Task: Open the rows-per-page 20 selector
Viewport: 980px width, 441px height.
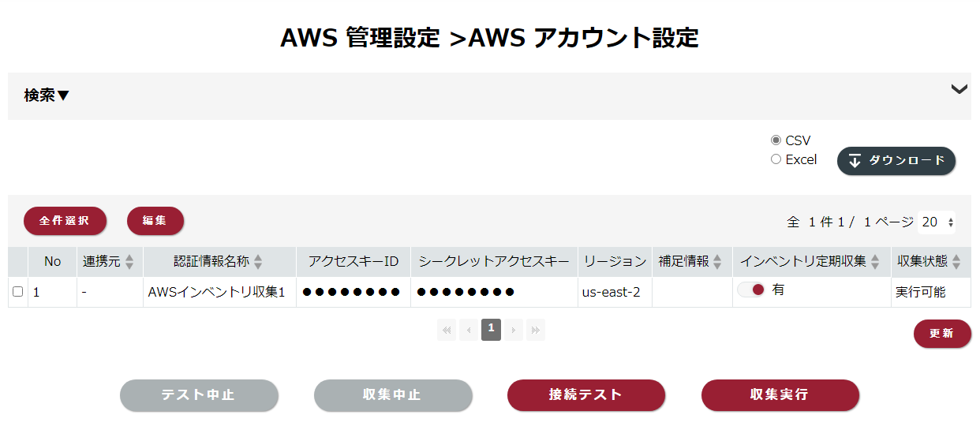Action: point(937,222)
